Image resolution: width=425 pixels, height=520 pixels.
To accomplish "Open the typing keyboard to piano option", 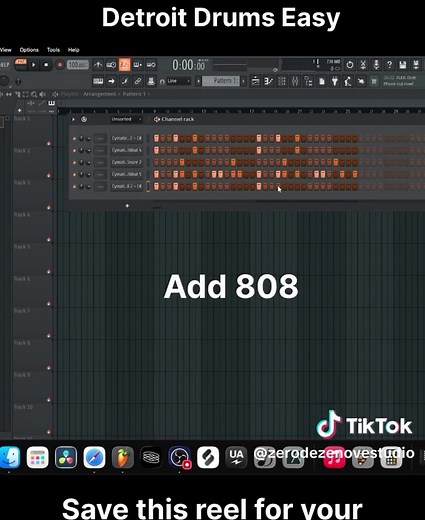I will coord(98,81).
